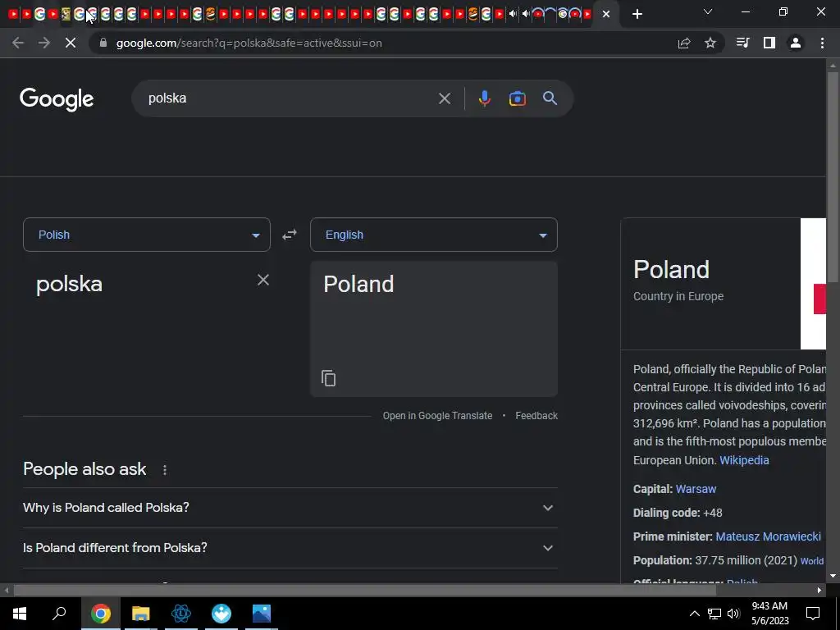The height and width of the screenshot is (630, 840).
Task: Open the media controls icon
Action: pos(742,43)
